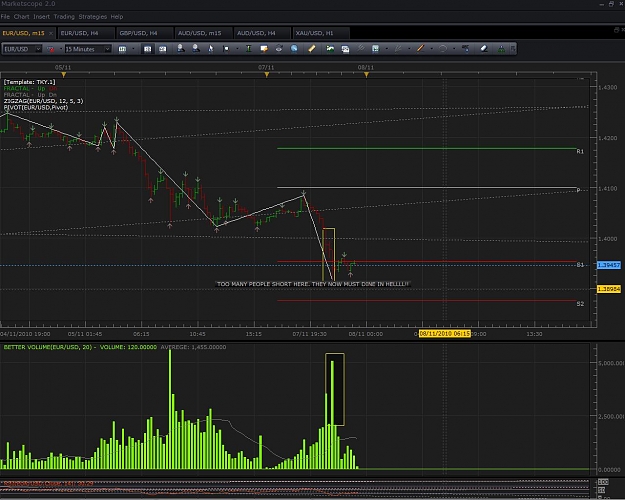The height and width of the screenshot is (500, 625).
Task: Expand the arrow next to the red data-mode icon
Action: (61, 49)
